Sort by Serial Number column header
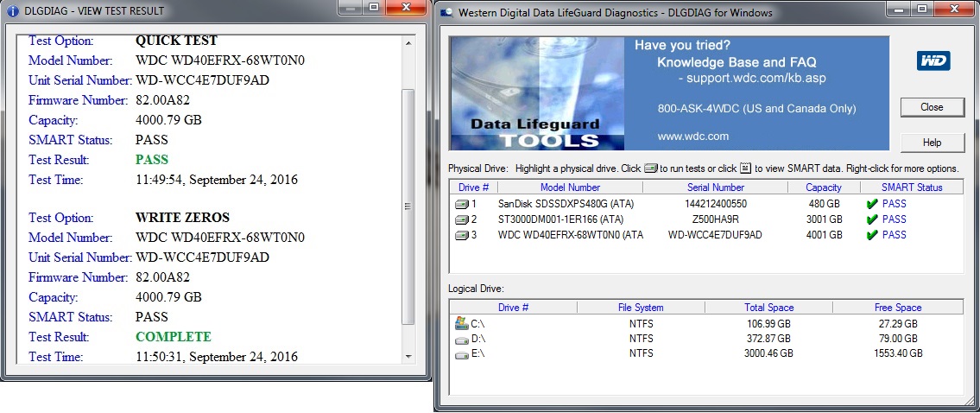The image size is (980, 413). click(716, 187)
